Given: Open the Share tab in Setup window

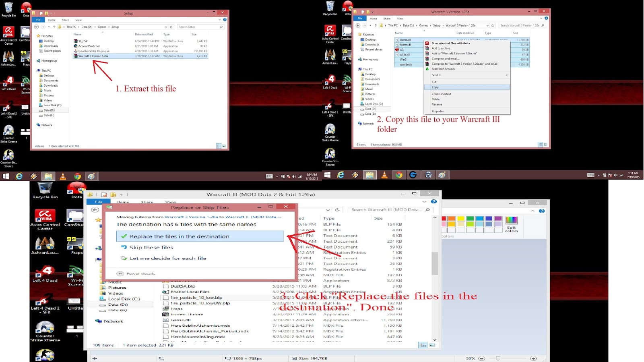Looking at the screenshot, I should click(x=65, y=20).
